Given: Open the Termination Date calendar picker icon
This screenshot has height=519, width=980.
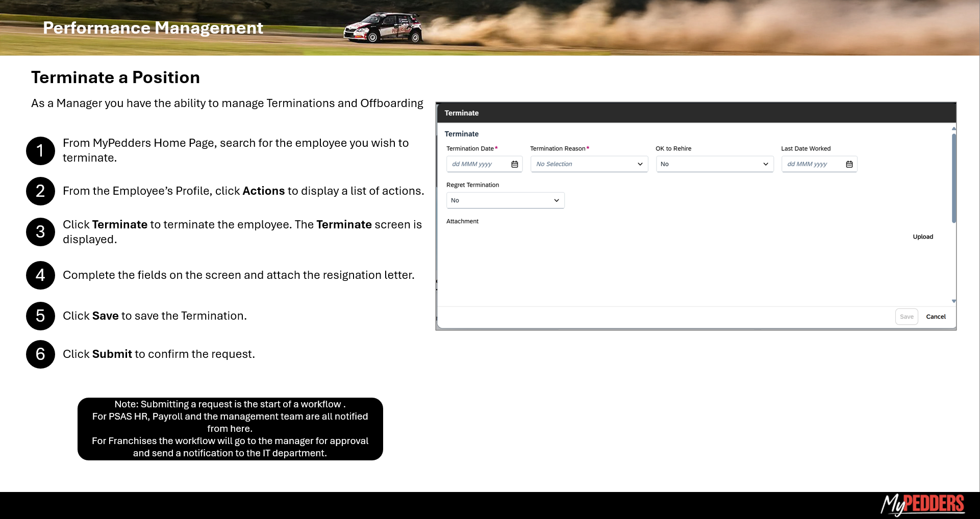Looking at the screenshot, I should pos(515,164).
